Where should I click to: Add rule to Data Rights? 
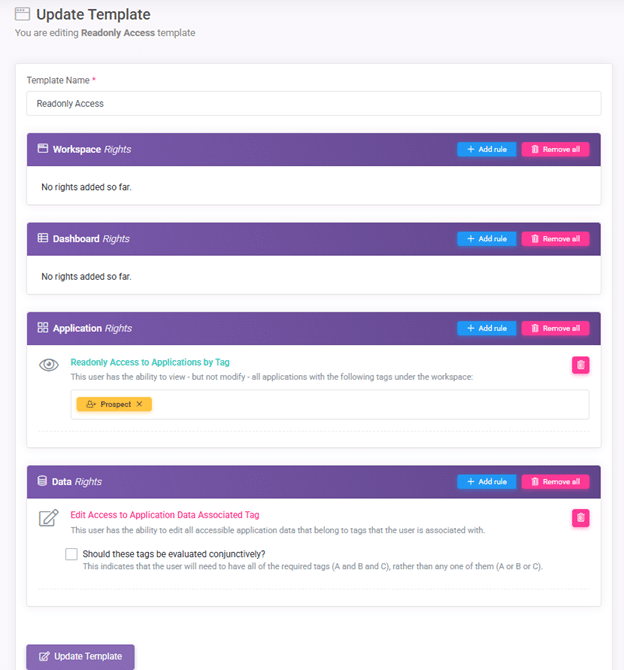point(486,481)
